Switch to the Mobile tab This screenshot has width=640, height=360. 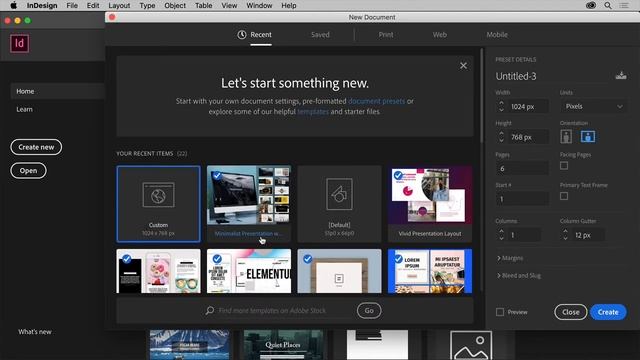click(497, 35)
